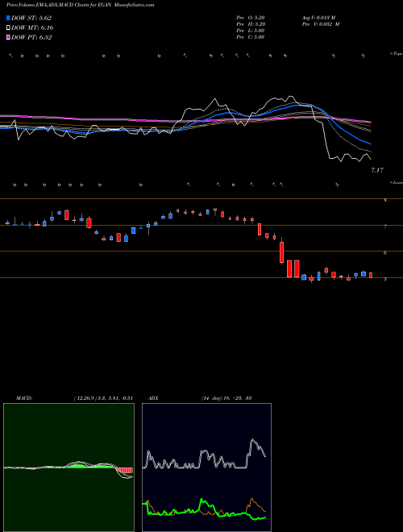Open the green MACD indicator chart

pyautogui.click(x=69, y=468)
